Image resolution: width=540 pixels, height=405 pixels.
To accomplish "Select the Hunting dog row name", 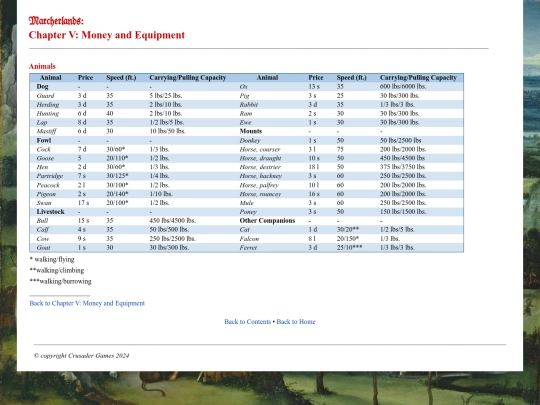I will pos(48,114).
